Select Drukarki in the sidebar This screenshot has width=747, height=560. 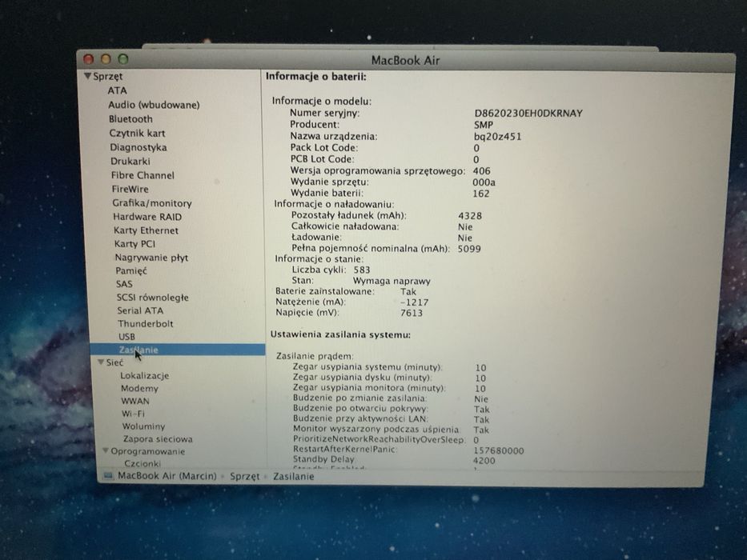pyautogui.click(x=130, y=161)
